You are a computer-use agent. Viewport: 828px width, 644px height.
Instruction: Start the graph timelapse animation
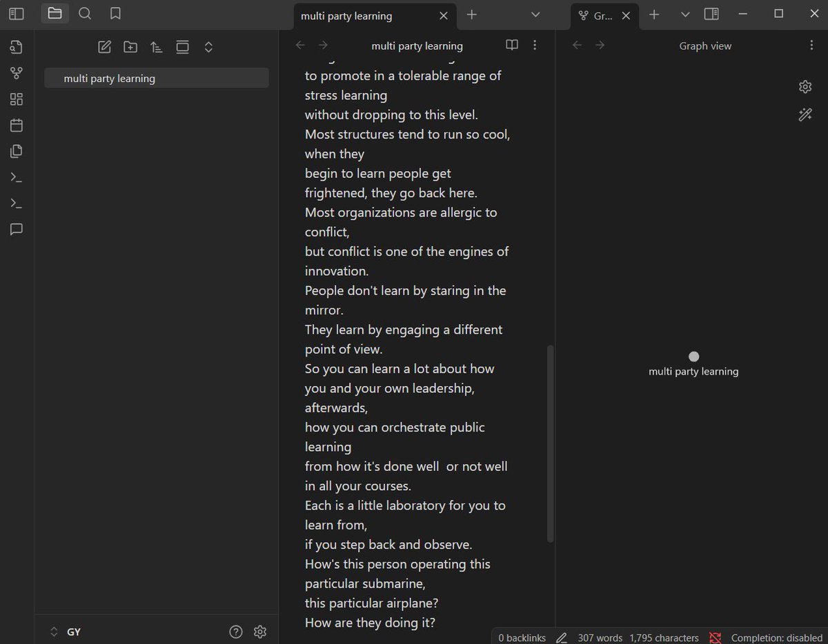tap(805, 115)
